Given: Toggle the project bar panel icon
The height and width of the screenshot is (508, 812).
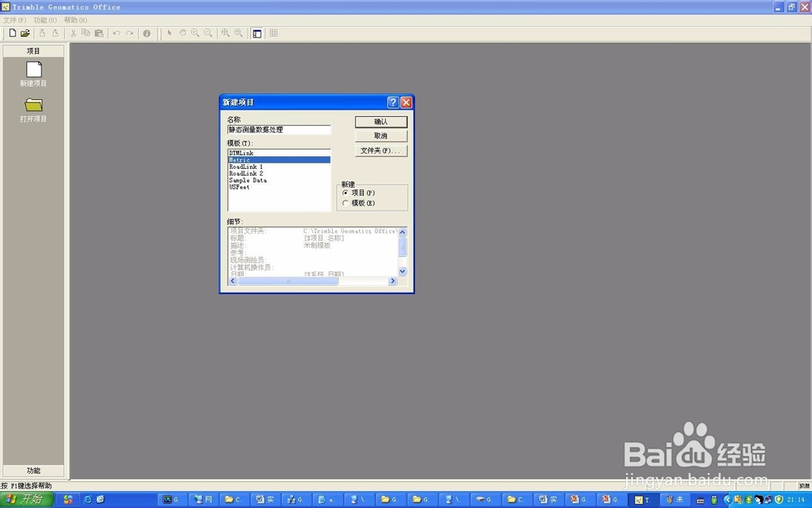Looking at the screenshot, I should tap(257, 33).
